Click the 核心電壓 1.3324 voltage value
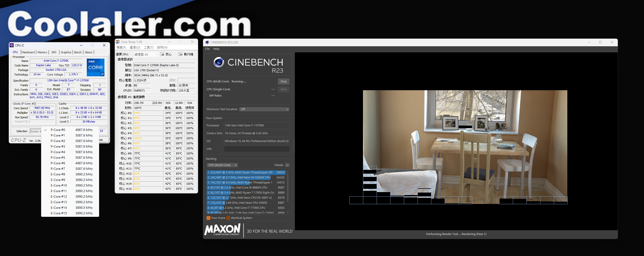Viewport: 644px width, 256px height. [x=142, y=80]
